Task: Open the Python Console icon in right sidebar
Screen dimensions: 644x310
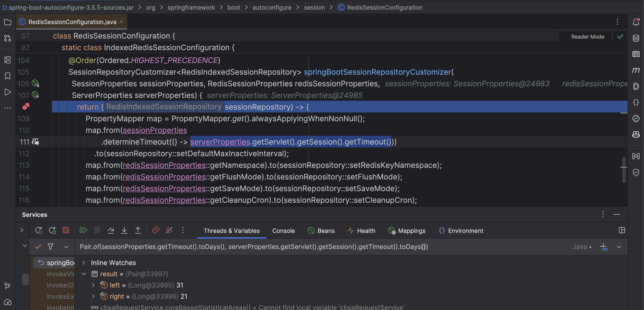Action: tap(636, 118)
